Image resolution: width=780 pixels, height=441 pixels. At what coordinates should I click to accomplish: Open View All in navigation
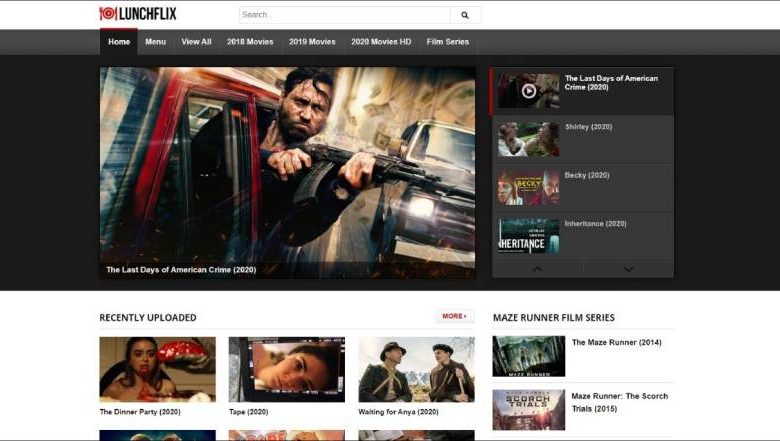pos(196,42)
